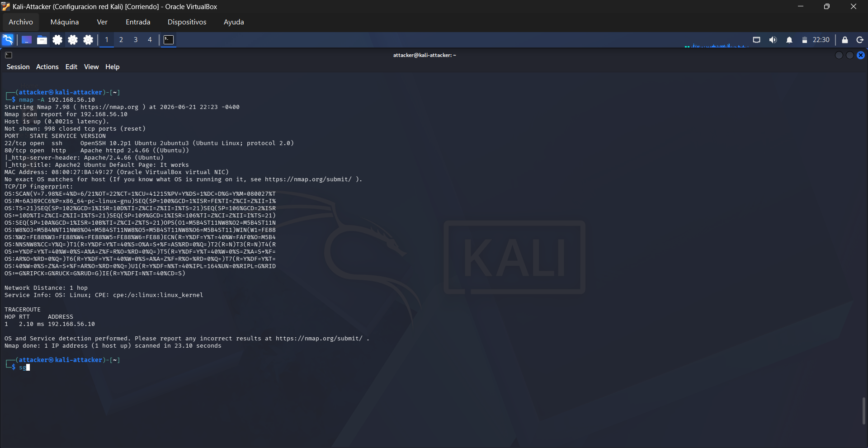Switch to workspace 1
Viewport: 868px width, 448px height.
[x=107, y=40]
